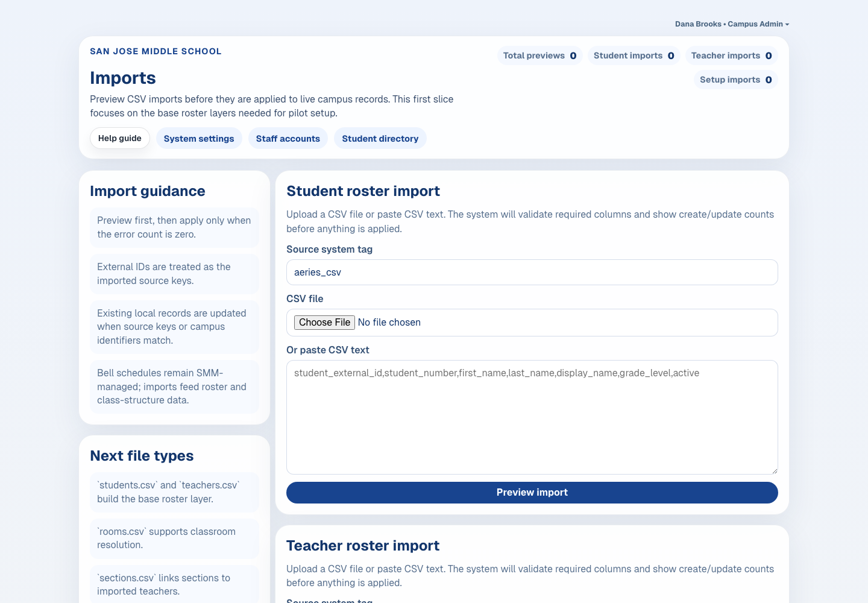Click the students.csv and teachers.csv note
The height and width of the screenshot is (603, 868).
click(175, 492)
